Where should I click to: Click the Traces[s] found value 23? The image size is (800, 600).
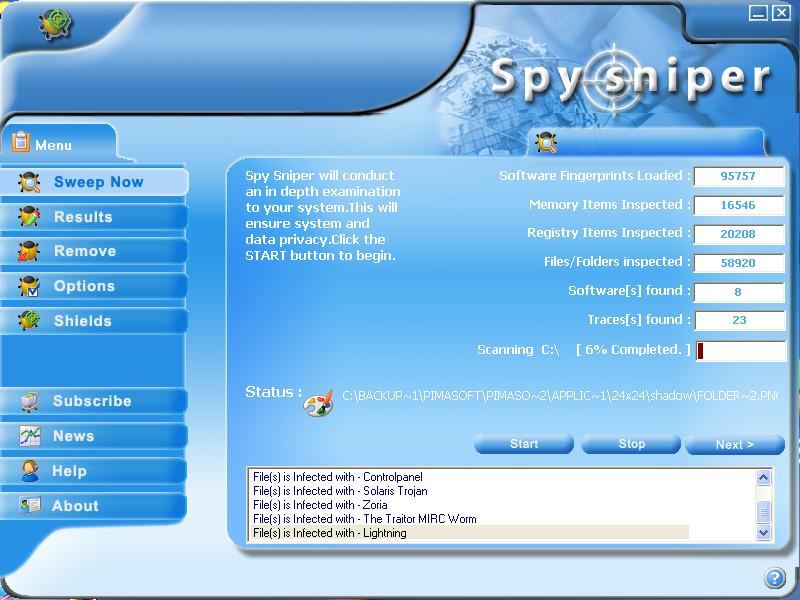[x=739, y=320]
